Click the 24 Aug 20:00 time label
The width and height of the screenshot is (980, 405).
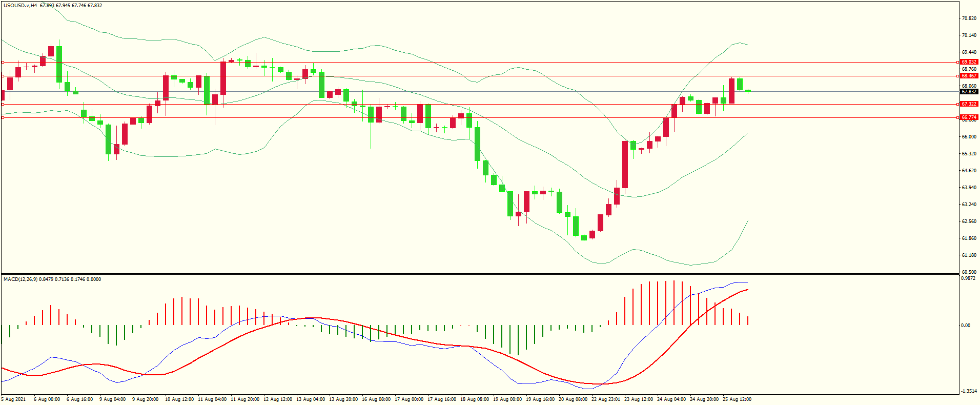[x=704, y=399]
